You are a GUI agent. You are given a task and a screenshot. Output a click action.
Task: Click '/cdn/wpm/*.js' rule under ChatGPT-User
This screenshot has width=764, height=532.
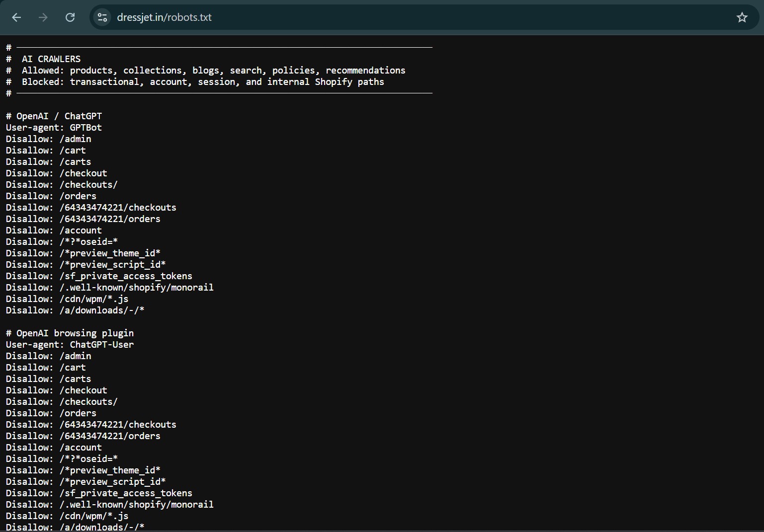tap(67, 516)
